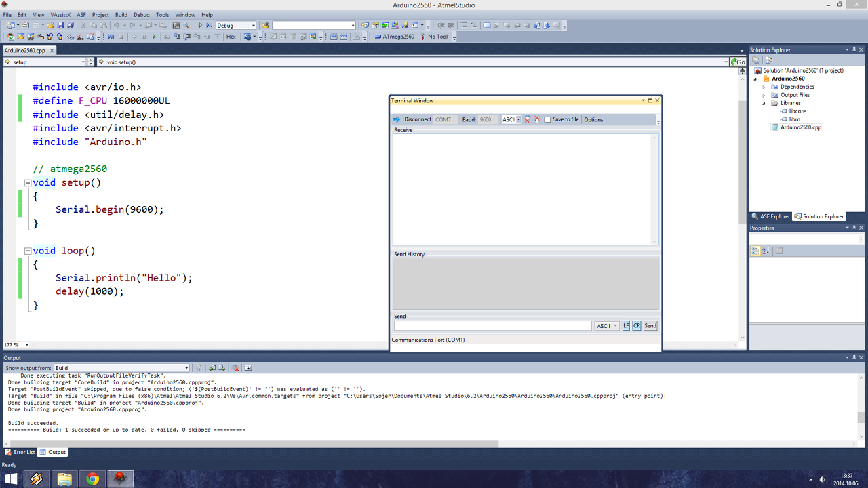Click the Categorized icon in Properties

pyautogui.click(x=755, y=251)
